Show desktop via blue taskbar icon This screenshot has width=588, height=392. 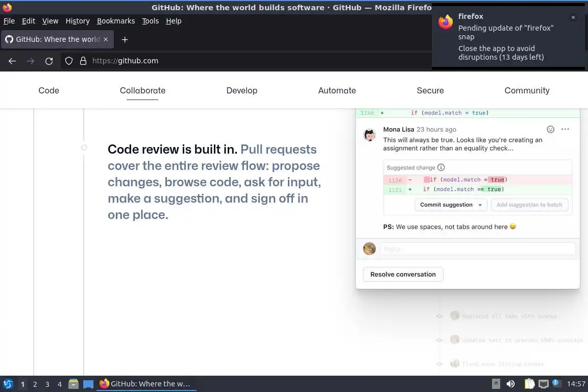point(88,384)
